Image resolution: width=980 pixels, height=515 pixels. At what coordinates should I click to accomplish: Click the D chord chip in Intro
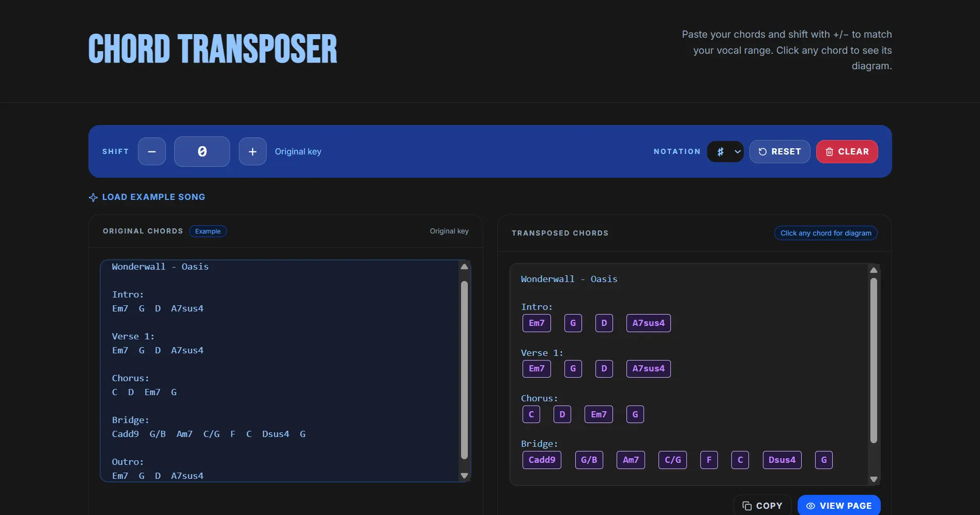(x=604, y=323)
